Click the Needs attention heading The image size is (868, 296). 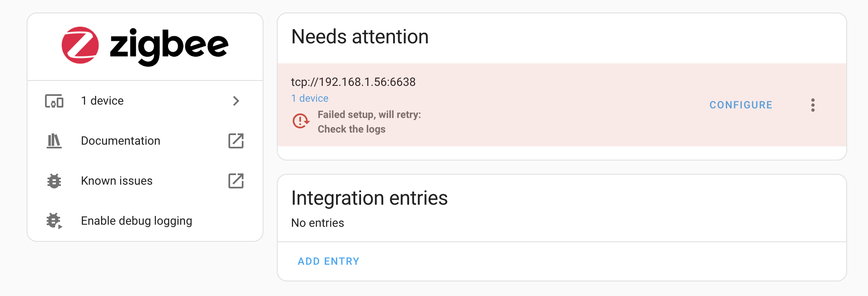tap(360, 37)
